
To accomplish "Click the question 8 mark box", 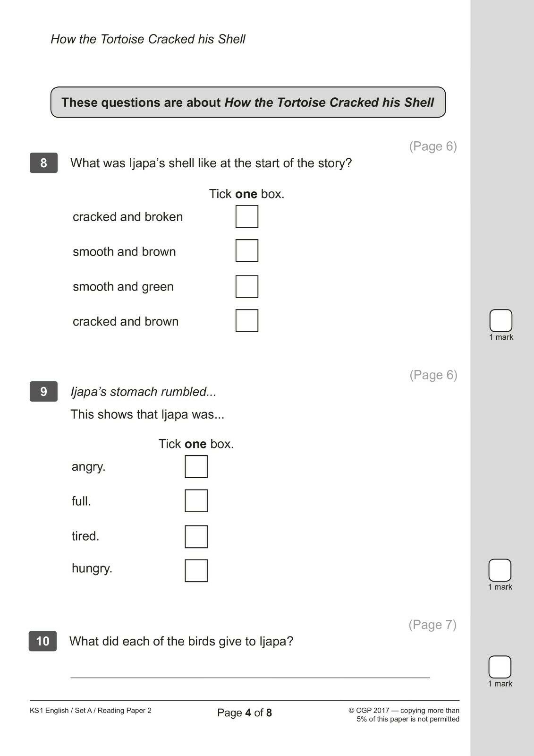I will (x=501, y=321).
